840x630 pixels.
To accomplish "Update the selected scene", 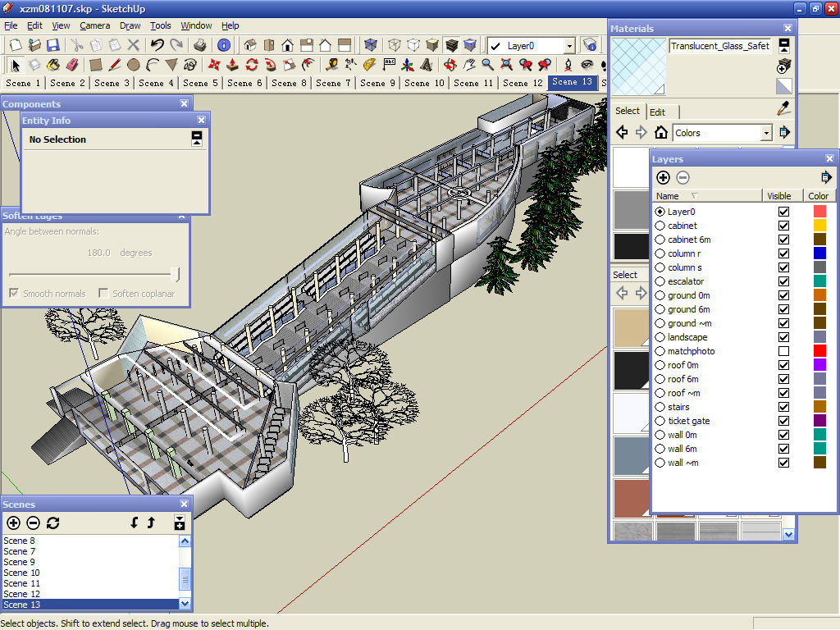I will [x=52, y=523].
